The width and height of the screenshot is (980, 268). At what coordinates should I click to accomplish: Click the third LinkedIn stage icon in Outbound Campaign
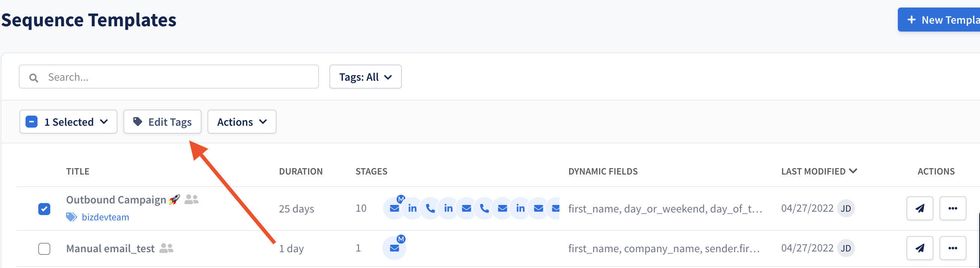coord(520,208)
